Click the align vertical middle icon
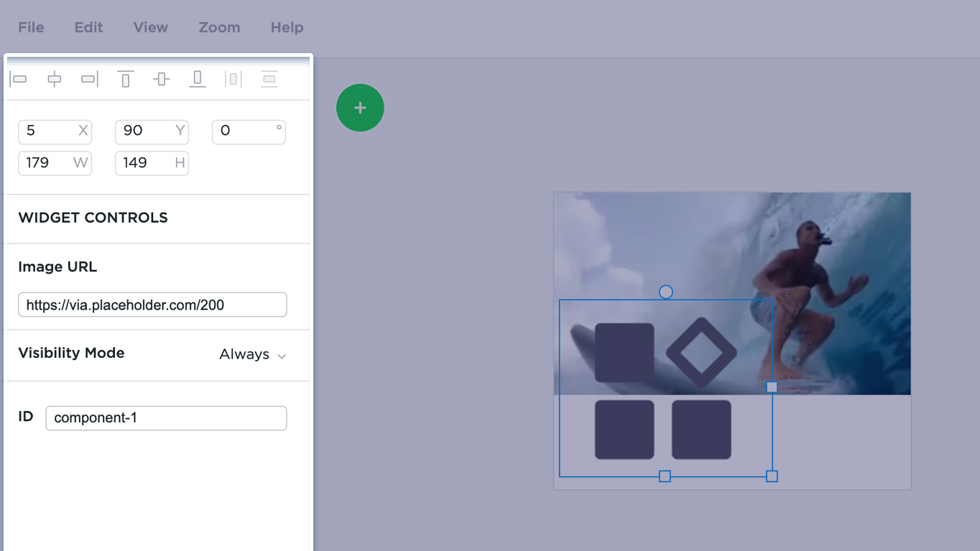Screen dimensions: 980x551 [x=162, y=79]
